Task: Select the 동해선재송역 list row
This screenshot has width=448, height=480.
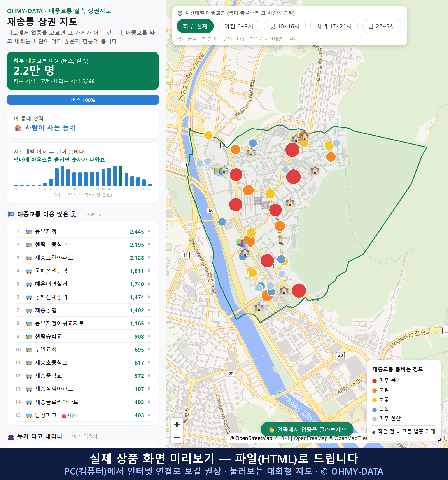Action: tap(83, 297)
